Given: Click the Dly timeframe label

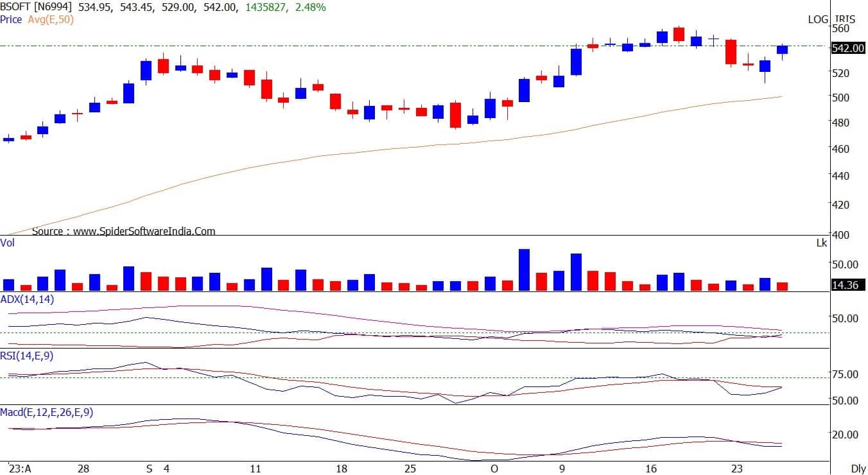Looking at the screenshot, I should pos(858,469).
